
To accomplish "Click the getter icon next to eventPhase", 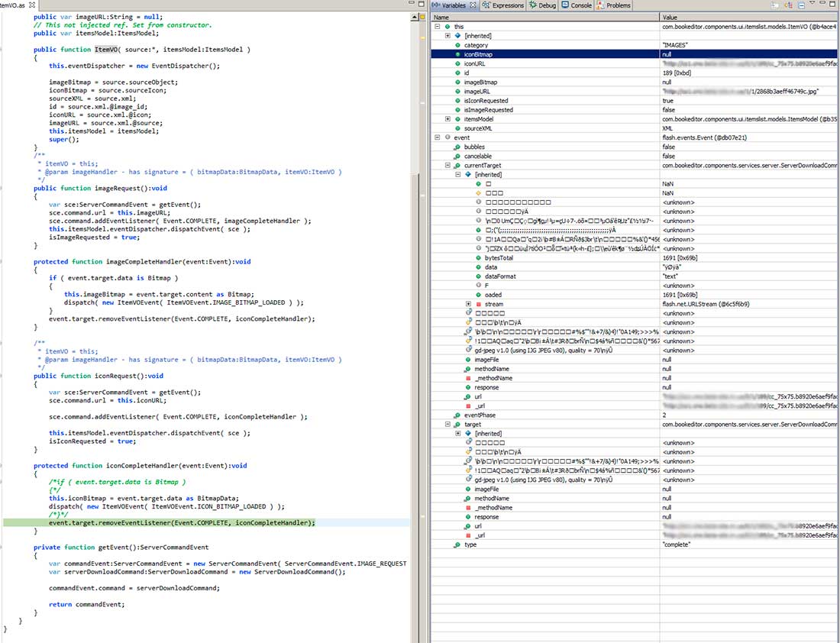I will (457, 415).
